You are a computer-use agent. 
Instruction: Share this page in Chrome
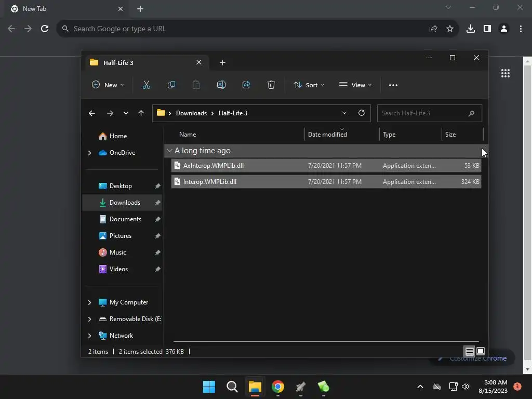click(x=433, y=29)
